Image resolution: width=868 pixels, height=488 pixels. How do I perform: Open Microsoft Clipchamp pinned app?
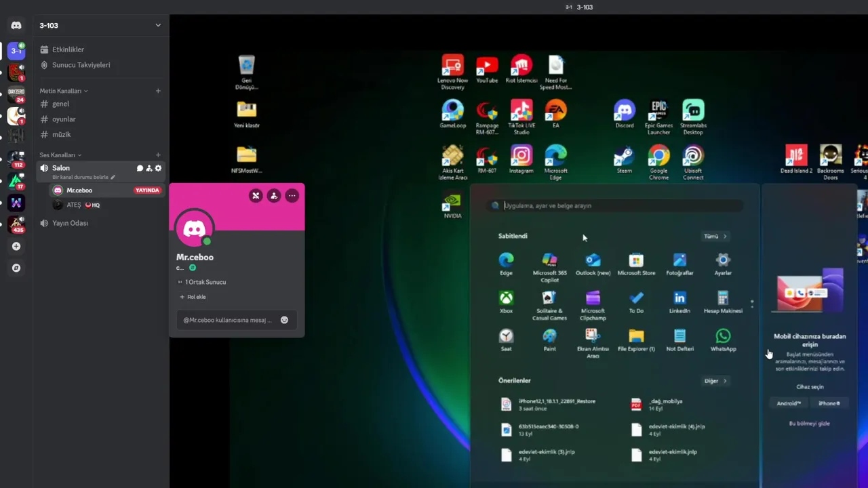tap(593, 305)
